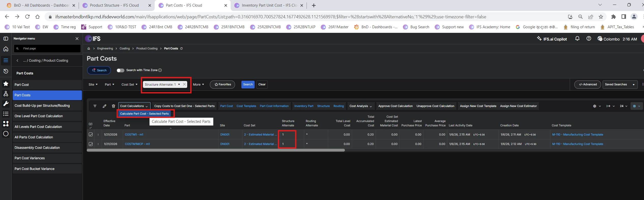Focus the Find page search field
Image resolution: width=644 pixels, height=200 pixels.
coord(47,48)
